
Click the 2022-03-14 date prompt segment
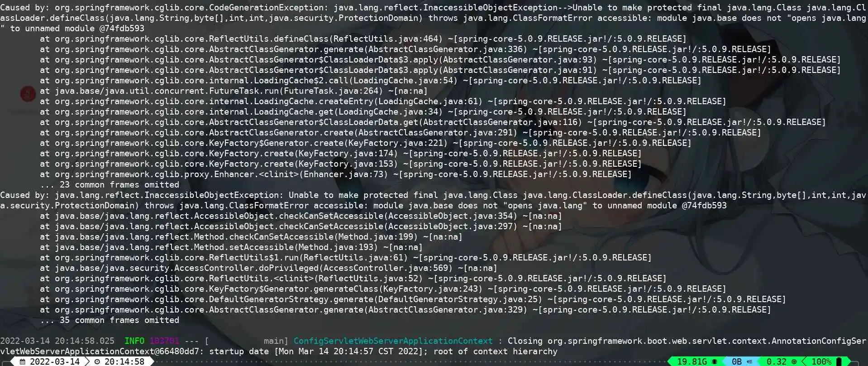pos(49,361)
